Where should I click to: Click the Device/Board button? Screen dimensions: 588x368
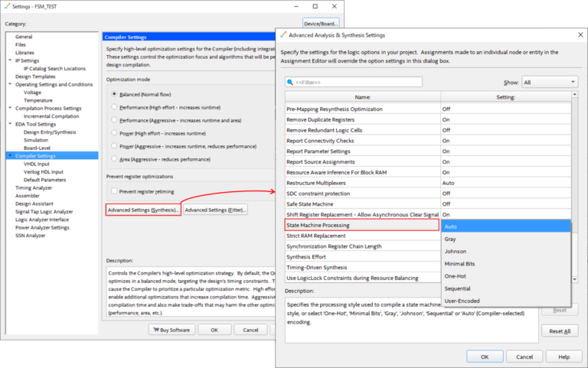coord(322,23)
